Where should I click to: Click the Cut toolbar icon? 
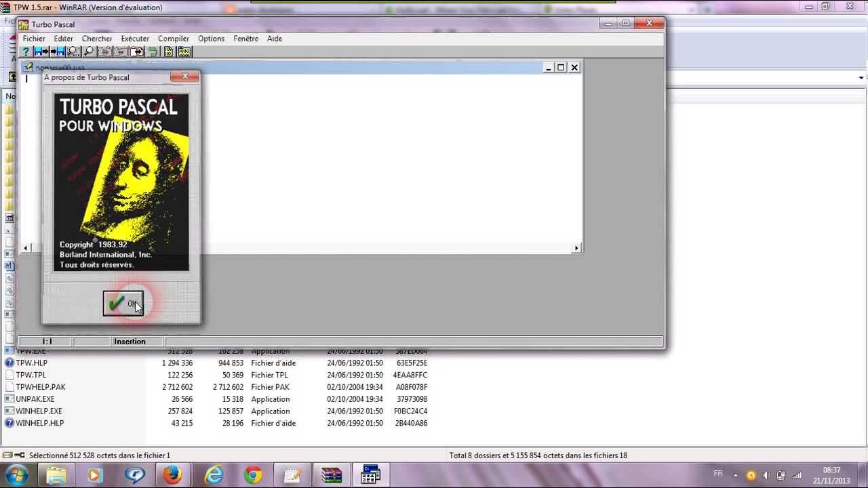point(104,52)
